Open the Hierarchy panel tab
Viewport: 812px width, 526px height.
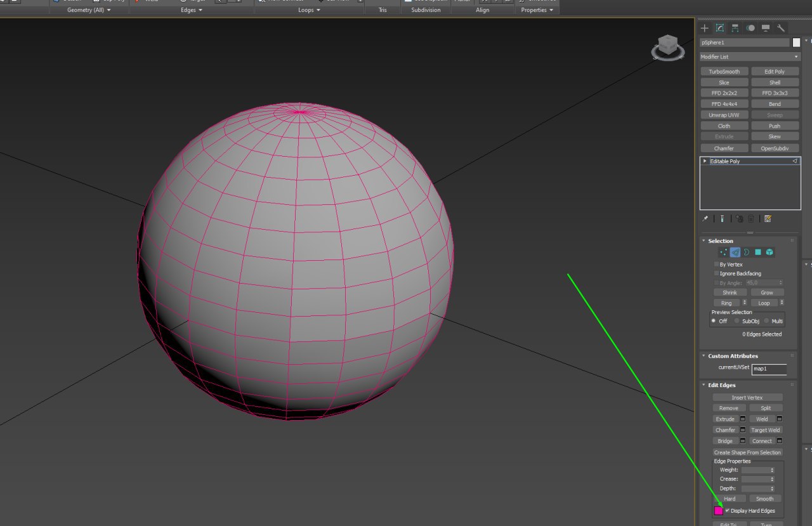735,28
